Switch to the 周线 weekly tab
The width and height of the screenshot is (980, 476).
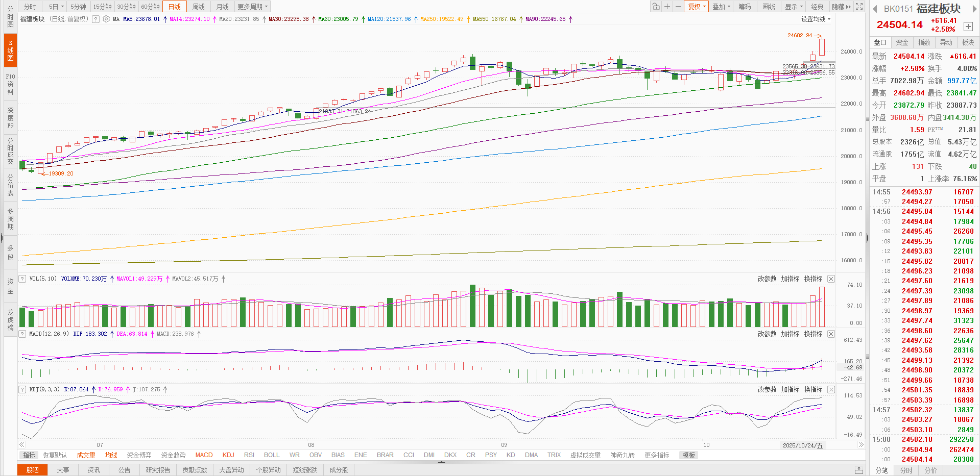pyautogui.click(x=199, y=7)
